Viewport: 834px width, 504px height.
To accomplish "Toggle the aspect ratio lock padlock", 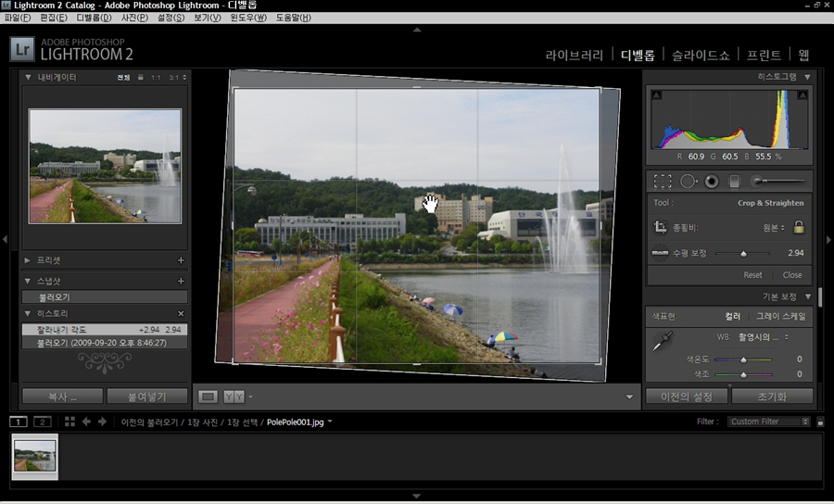I will click(x=798, y=227).
